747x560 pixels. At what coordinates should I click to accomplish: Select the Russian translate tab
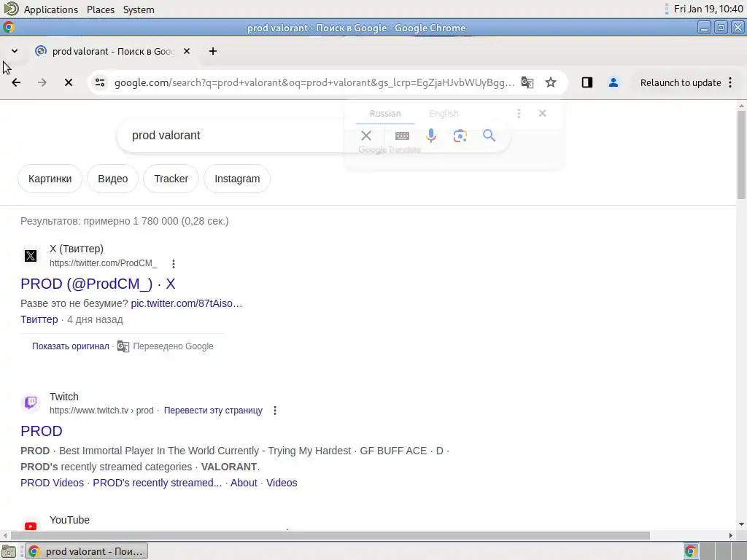pyautogui.click(x=385, y=114)
